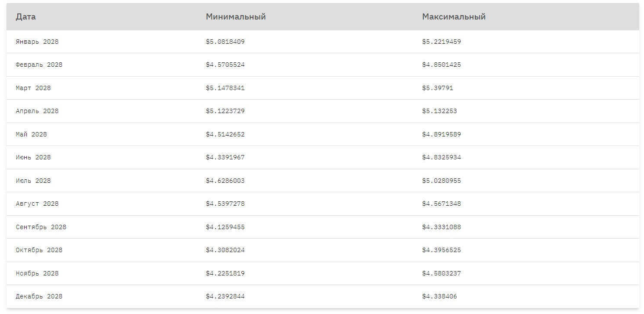644x314 pixels.
Task: Click maximum value $4.3956525 for Октябрь
Action: point(442,250)
